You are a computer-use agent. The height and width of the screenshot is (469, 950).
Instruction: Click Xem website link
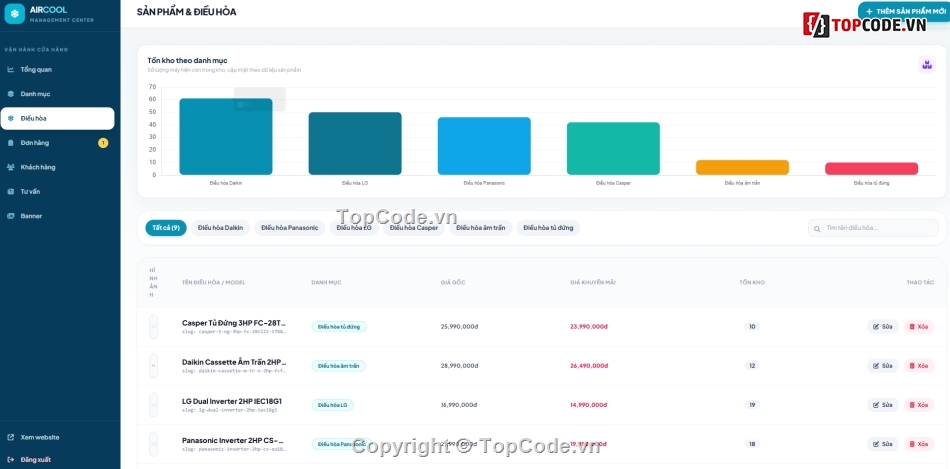[x=33, y=437]
